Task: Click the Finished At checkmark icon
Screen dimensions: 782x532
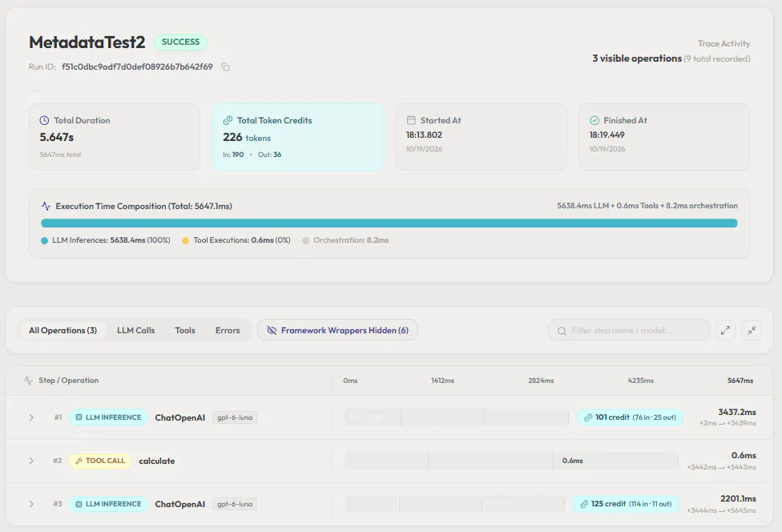Action: 595,120
